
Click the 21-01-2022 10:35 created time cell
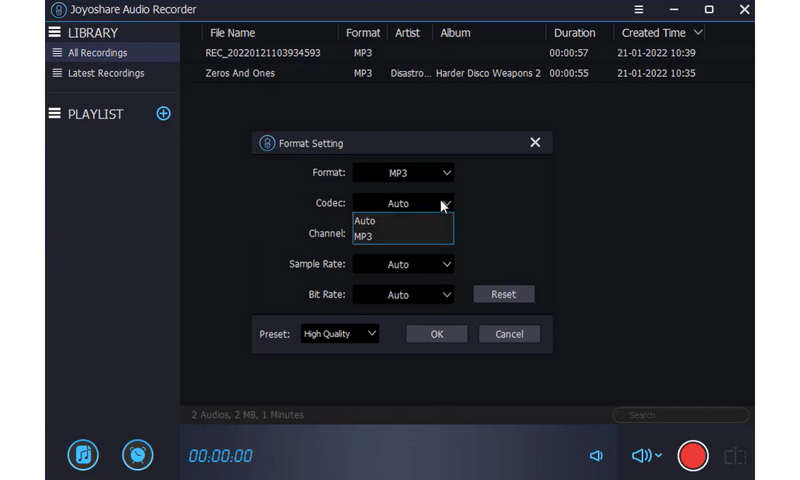(656, 73)
